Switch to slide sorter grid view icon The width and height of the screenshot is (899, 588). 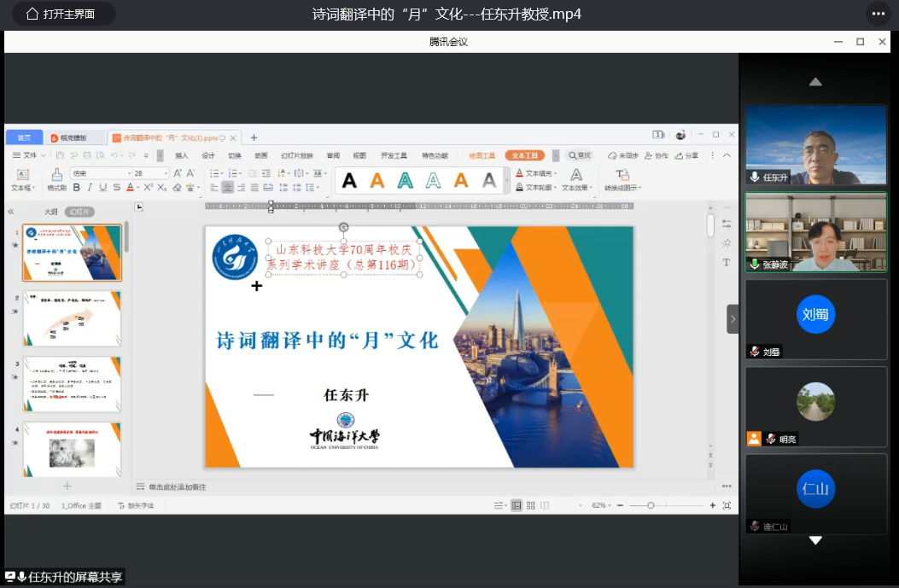[x=531, y=505]
